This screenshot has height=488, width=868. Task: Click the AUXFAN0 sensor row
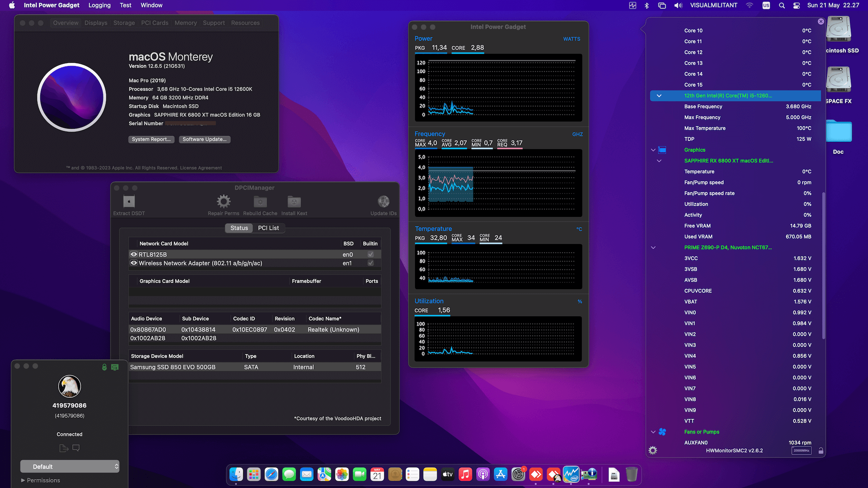(x=736, y=443)
